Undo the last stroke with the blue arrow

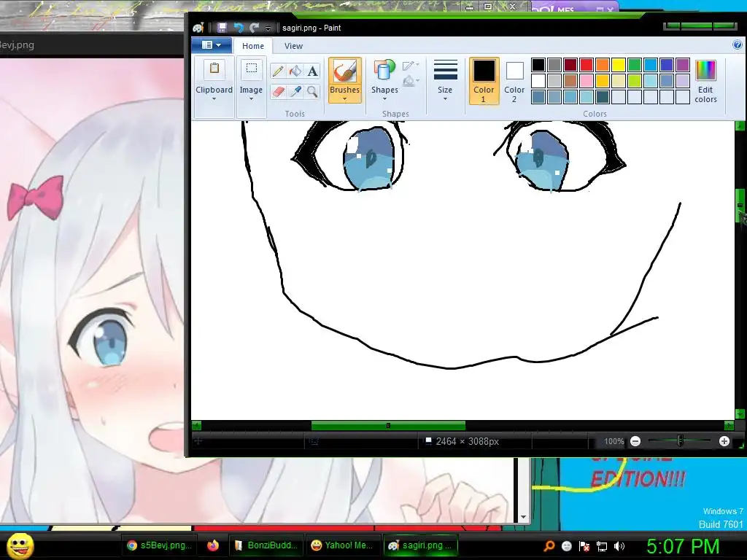click(239, 28)
